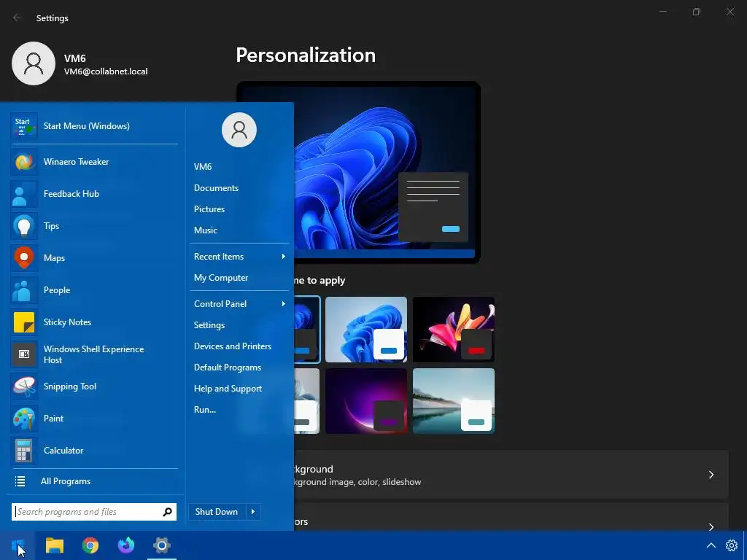
Task: Show hidden tray icons chevron
Action: (x=711, y=545)
